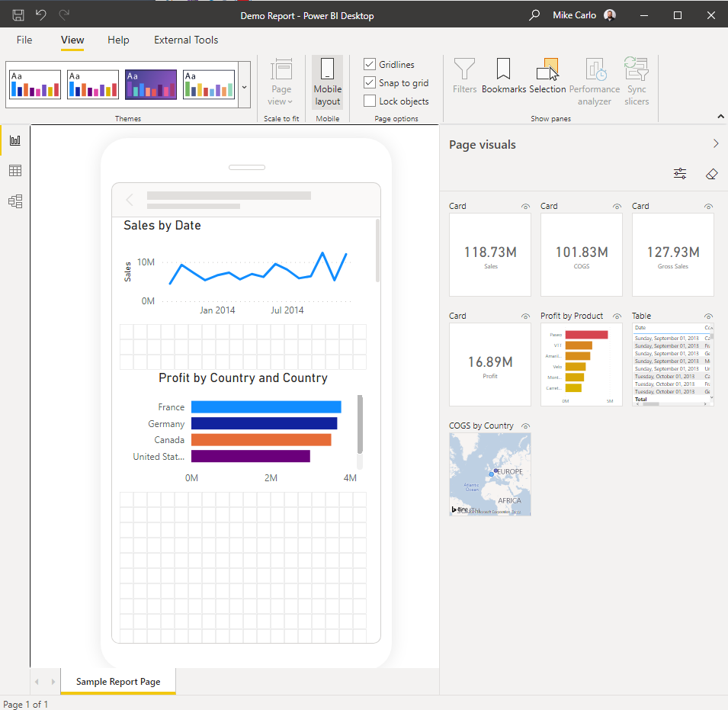Open the File menu
Viewport: 728px width, 710px height.
click(24, 40)
